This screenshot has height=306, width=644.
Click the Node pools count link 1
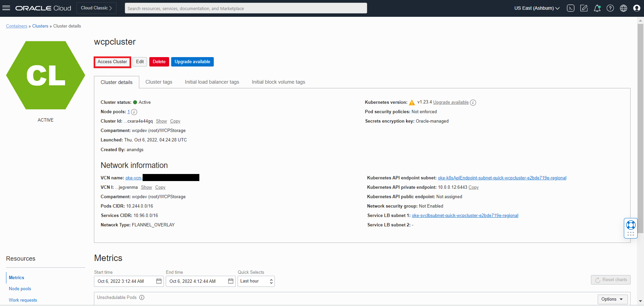click(129, 112)
